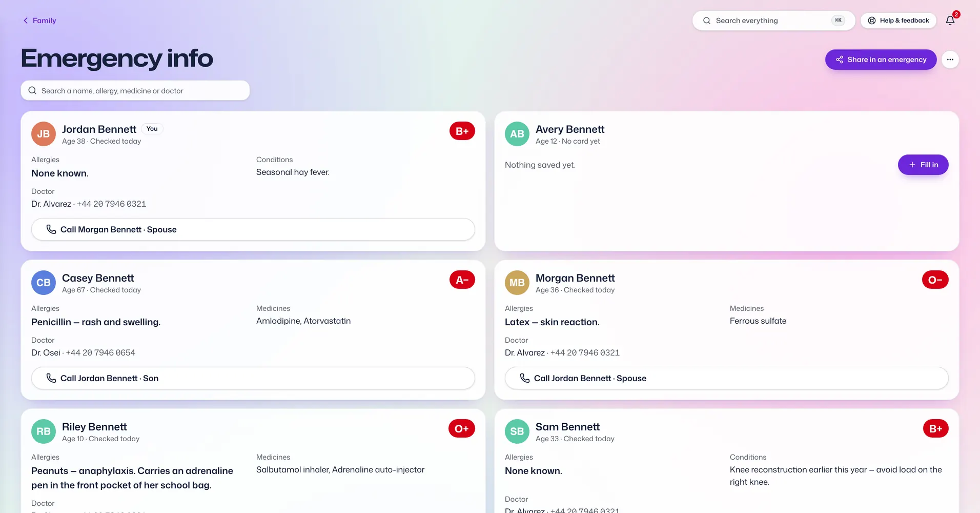
Task: Open the notifications bell
Action: (950, 21)
